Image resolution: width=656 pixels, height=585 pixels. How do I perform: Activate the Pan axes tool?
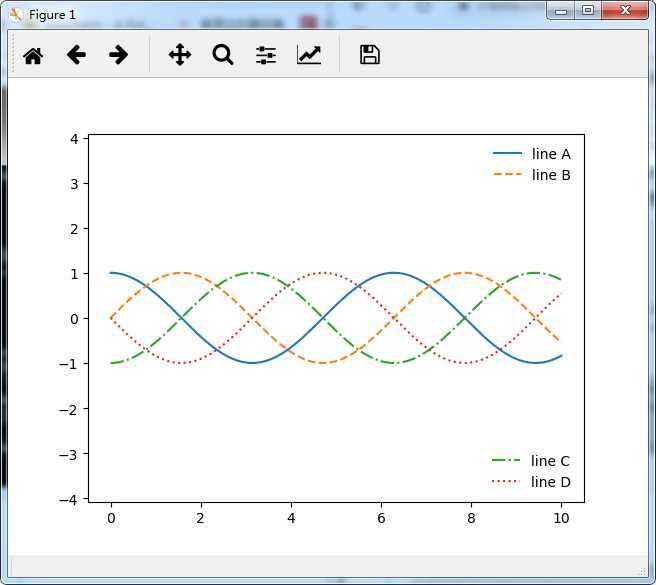click(x=179, y=55)
